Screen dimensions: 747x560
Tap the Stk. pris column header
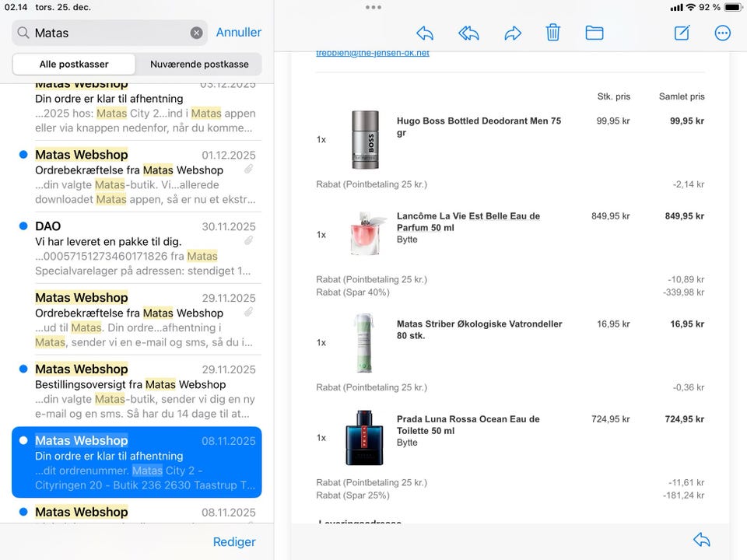[x=614, y=96]
